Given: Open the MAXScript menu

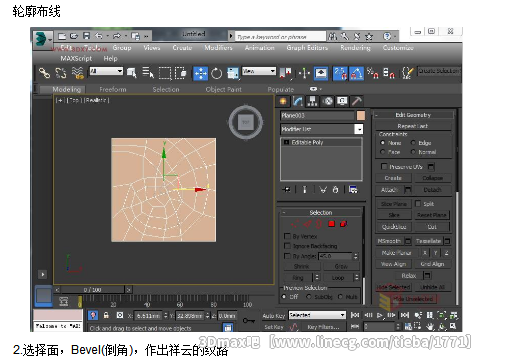Looking at the screenshot, I should click(76, 58).
